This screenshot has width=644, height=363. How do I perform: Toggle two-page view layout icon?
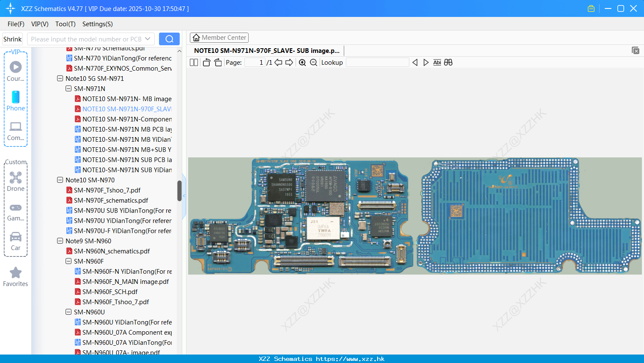click(x=194, y=62)
